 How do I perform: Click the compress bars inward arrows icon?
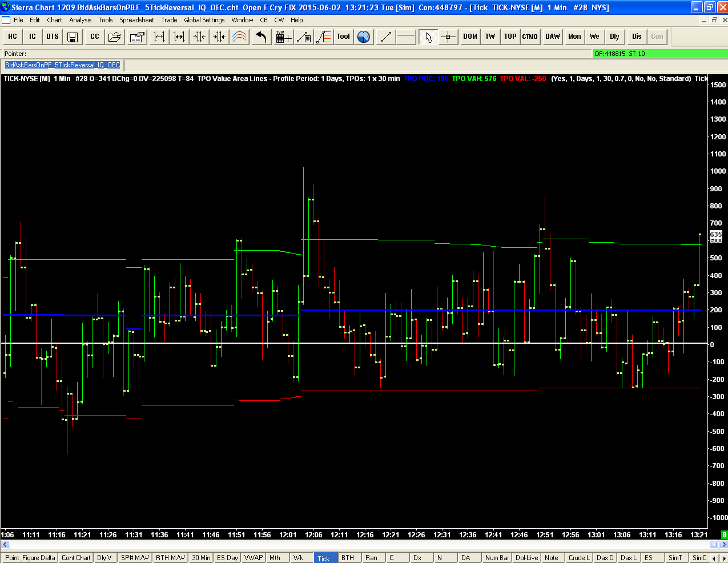click(199, 37)
